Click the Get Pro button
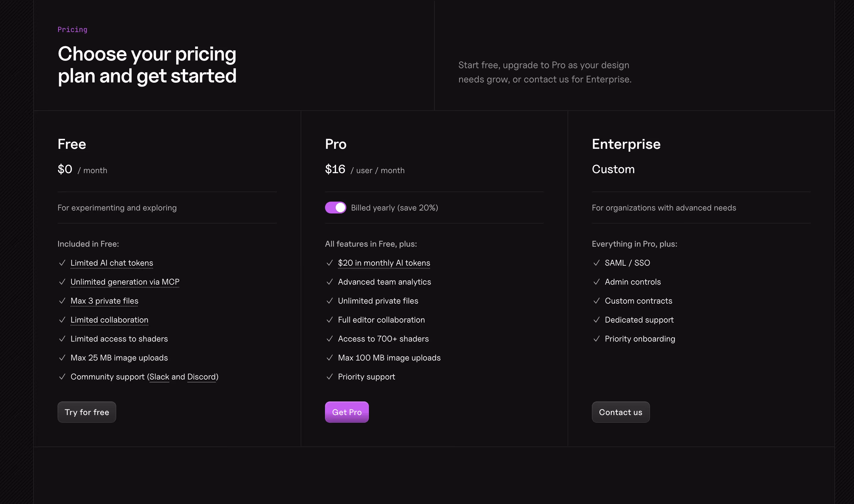The width and height of the screenshot is (854, 504). (x=346, y=412)
